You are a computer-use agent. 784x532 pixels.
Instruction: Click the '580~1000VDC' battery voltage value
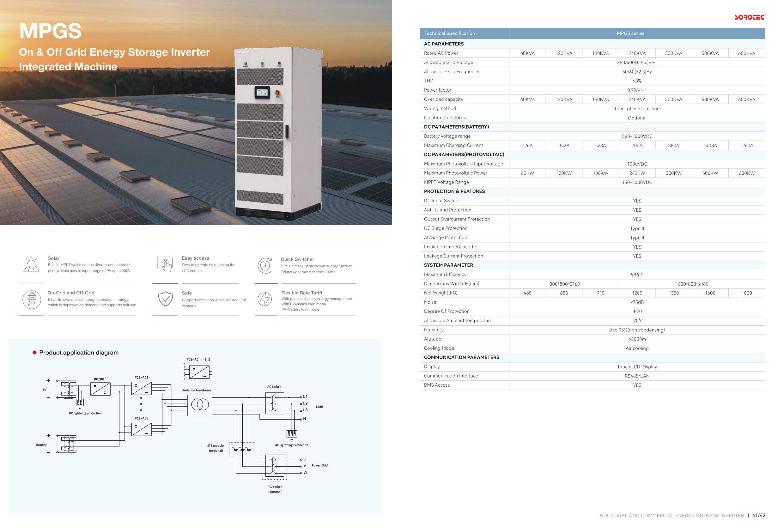(x=637, y=136)
